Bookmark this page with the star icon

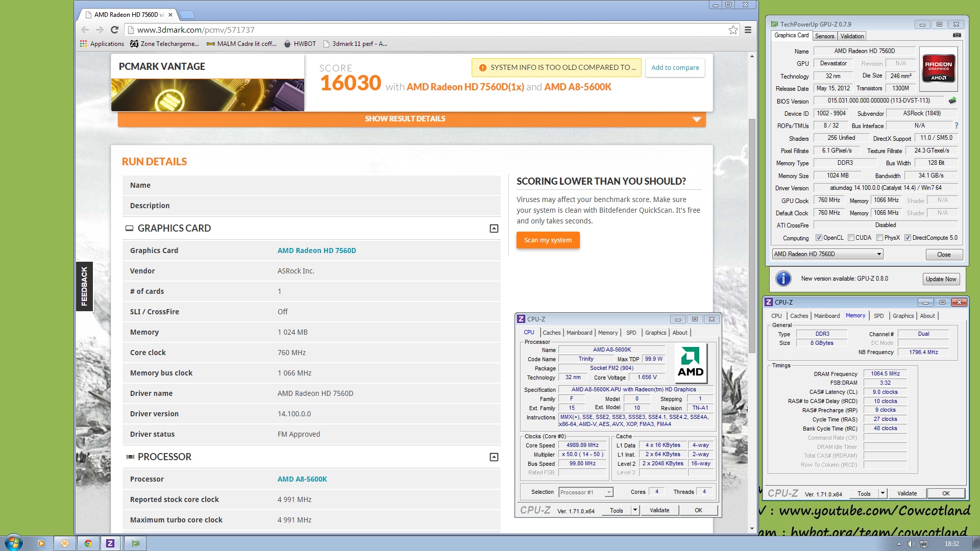[733, 30]
